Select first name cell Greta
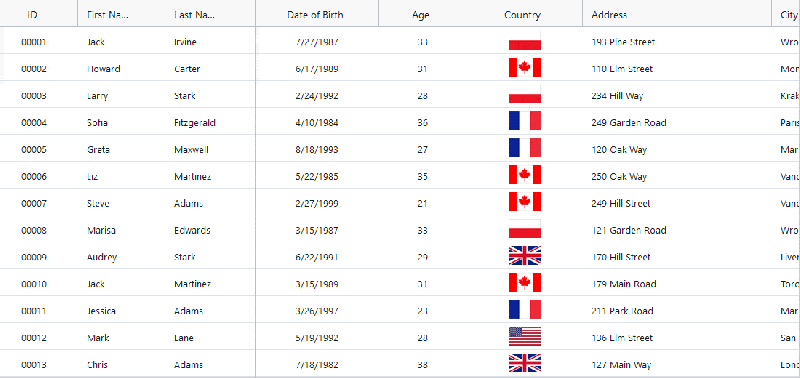The image size is (800, 378). pos(98,149)
